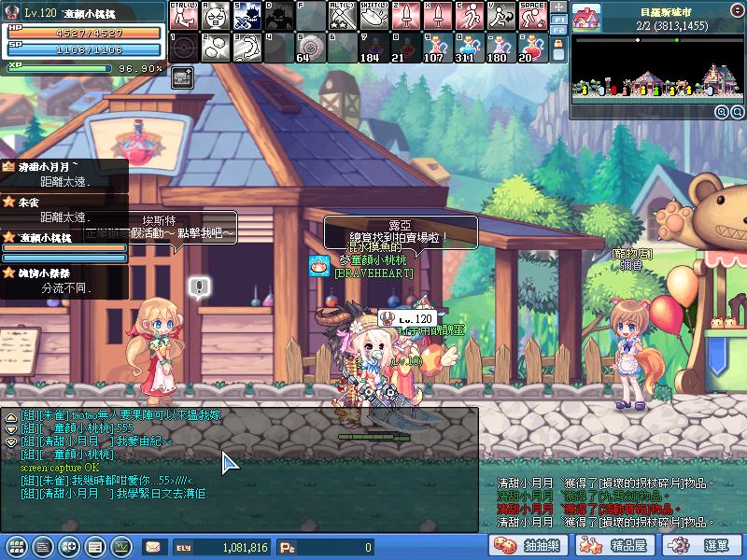Click the BRAVEHEART guild emblem icon
This screenshot has width=747, height=560.
pos(319,266)
